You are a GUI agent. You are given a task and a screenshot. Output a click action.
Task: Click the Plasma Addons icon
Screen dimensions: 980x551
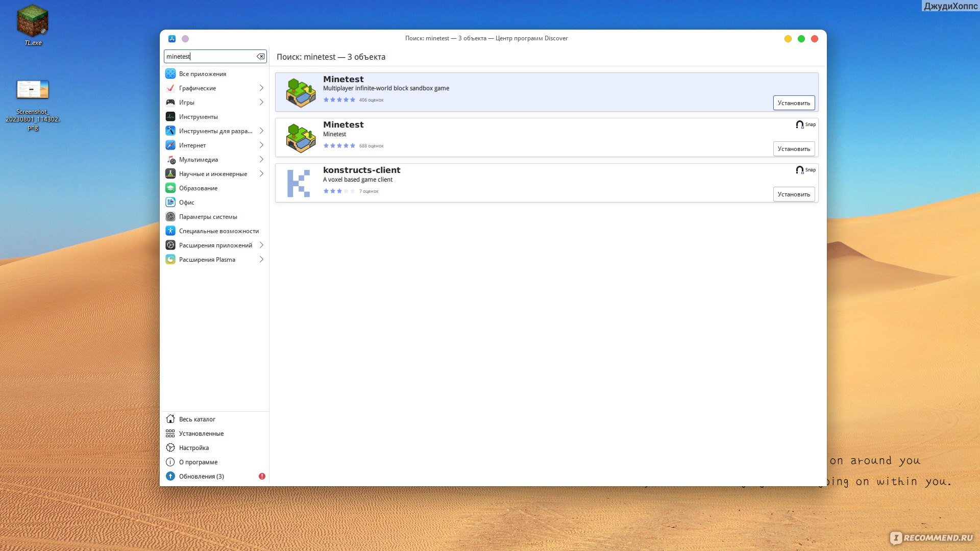click(170, 260)
